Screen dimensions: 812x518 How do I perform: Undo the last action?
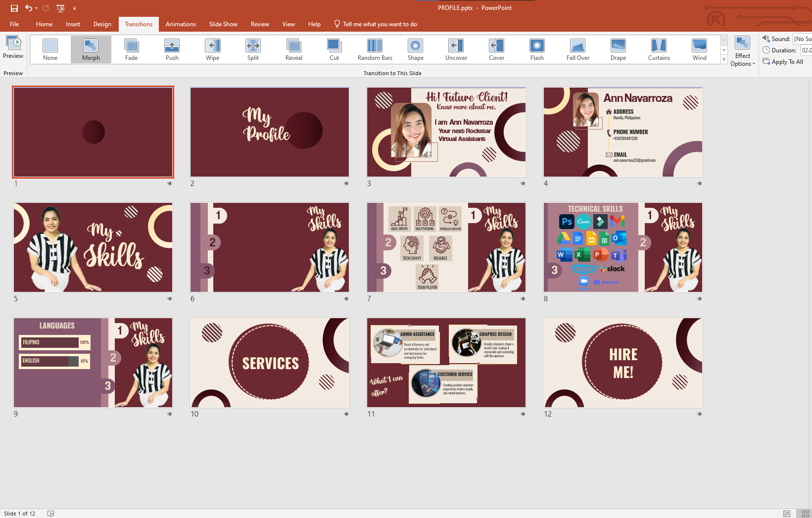(29, 8)
